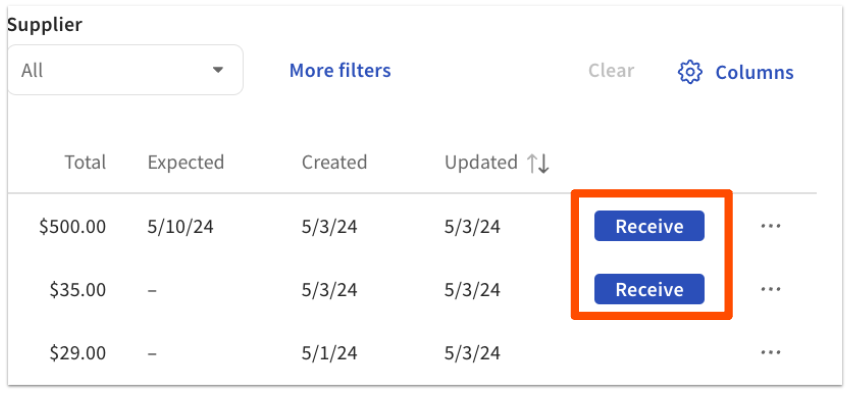Click the Supplier dropdown arrow

(218, 70)
